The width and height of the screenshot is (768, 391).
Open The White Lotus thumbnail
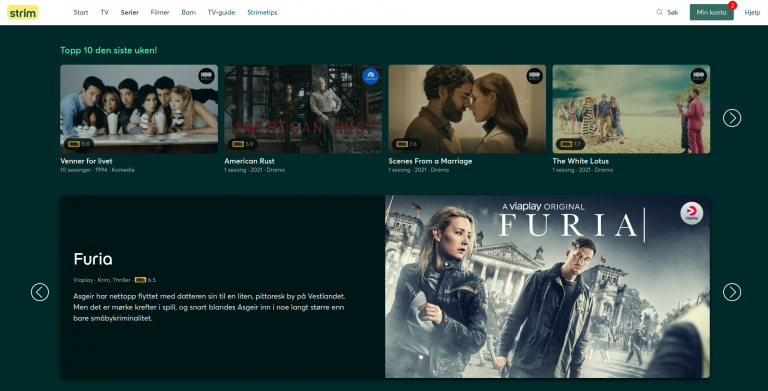(x=631, y=109)
